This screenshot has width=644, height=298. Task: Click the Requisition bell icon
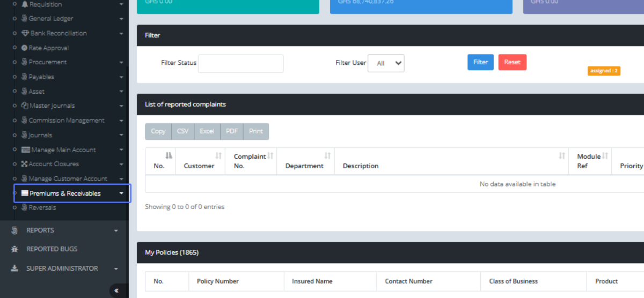coord(25,4)
